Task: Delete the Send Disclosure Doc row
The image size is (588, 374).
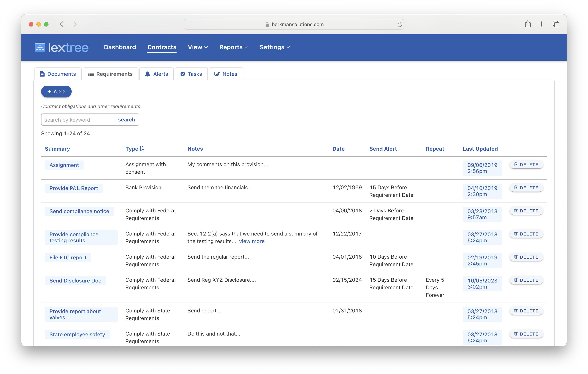Action: click(x=526, y=280)
